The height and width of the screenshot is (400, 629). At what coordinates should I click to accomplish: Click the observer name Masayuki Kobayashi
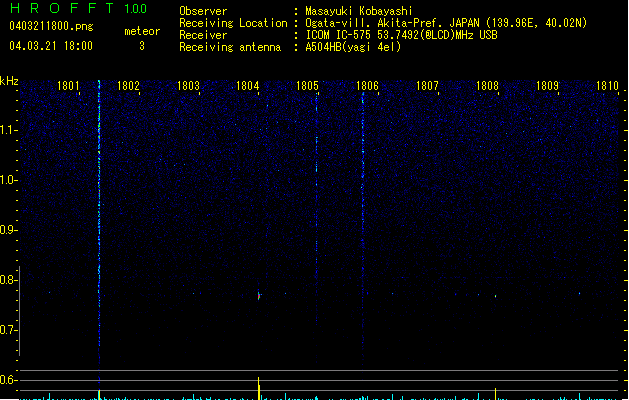(x=359, y=11)
